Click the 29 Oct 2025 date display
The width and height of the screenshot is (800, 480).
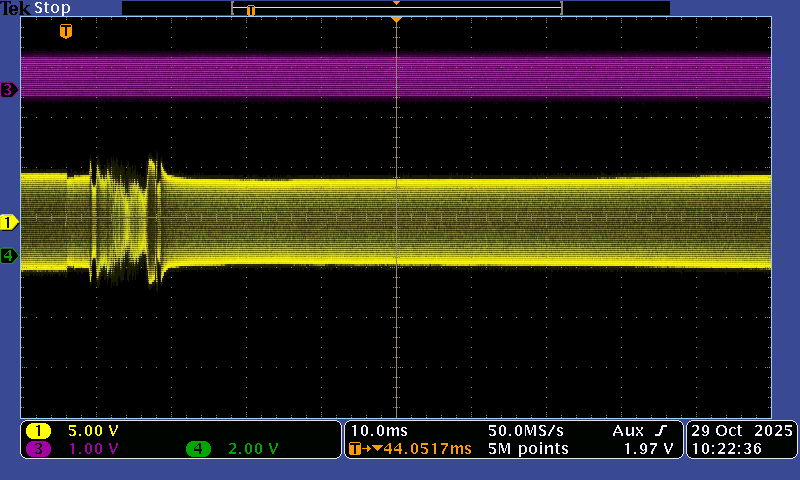coord(740,431)
